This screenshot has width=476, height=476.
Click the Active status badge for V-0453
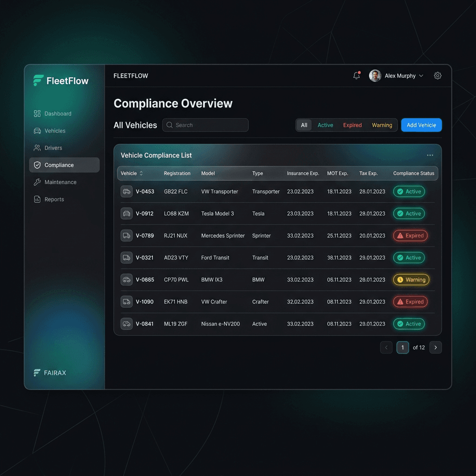409,192
